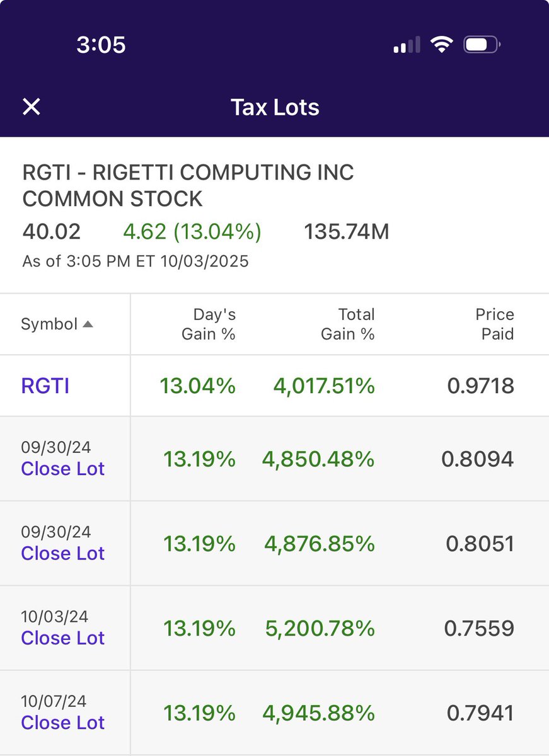Image resolution: width=549 pixels, height=756 pixels.
Task: Close Lot purchased at 0.8094
Action: 62,469
